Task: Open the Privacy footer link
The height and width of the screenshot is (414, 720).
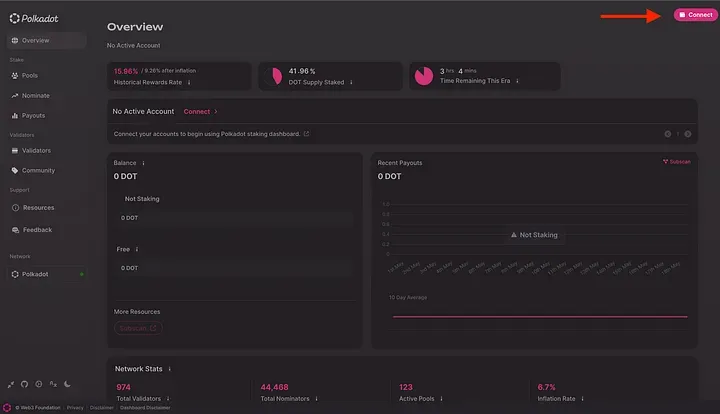Action: pyautogui.click(x=75, y=408)
